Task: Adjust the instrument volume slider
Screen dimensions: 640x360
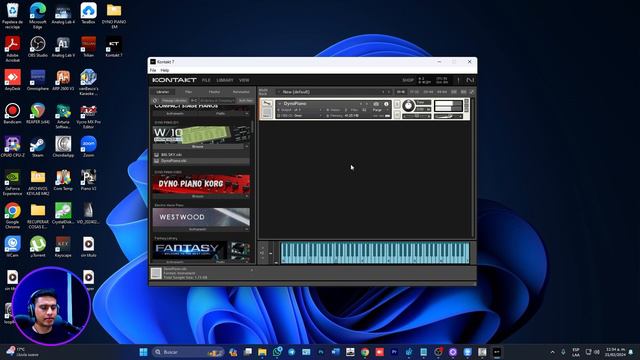Action: (x=448, y=116)
